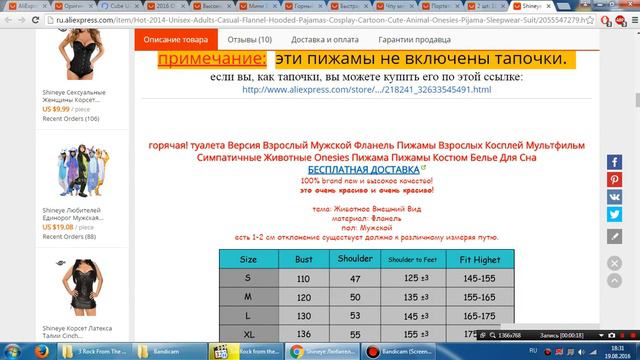This screenshot has height=360, width=640.
Task: Click the size 'M' row cell
Action: pyautogui.click(x=248, y=297)
